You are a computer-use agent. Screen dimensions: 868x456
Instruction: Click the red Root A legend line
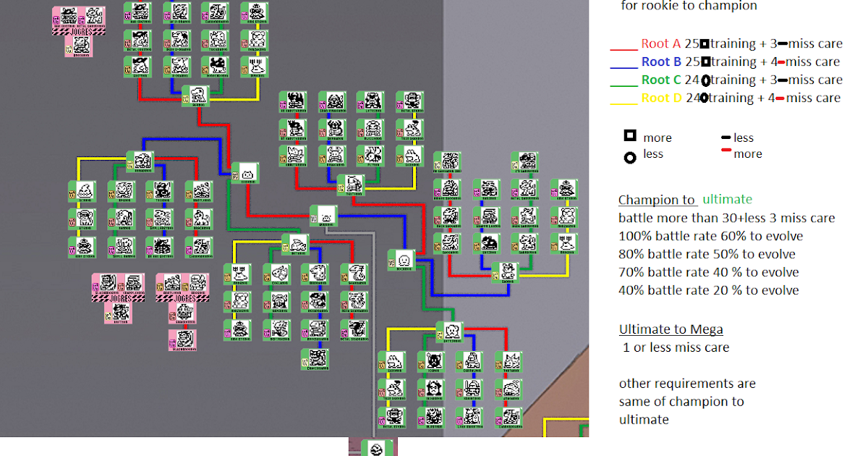pos(624,50)
